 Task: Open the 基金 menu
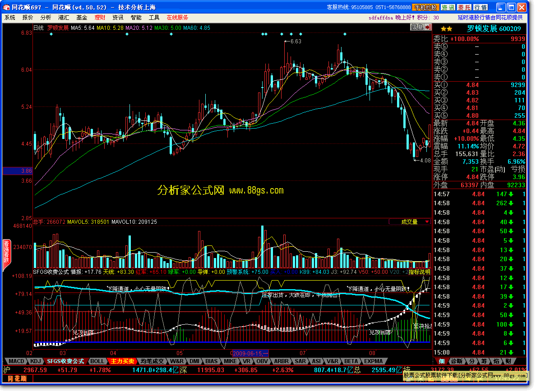(82, 18)
